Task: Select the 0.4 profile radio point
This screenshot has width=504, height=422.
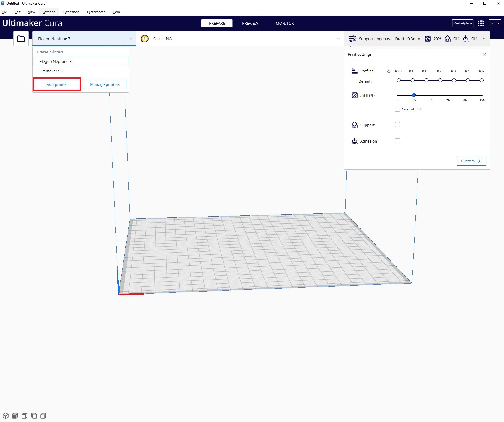Action: (468, 81)
